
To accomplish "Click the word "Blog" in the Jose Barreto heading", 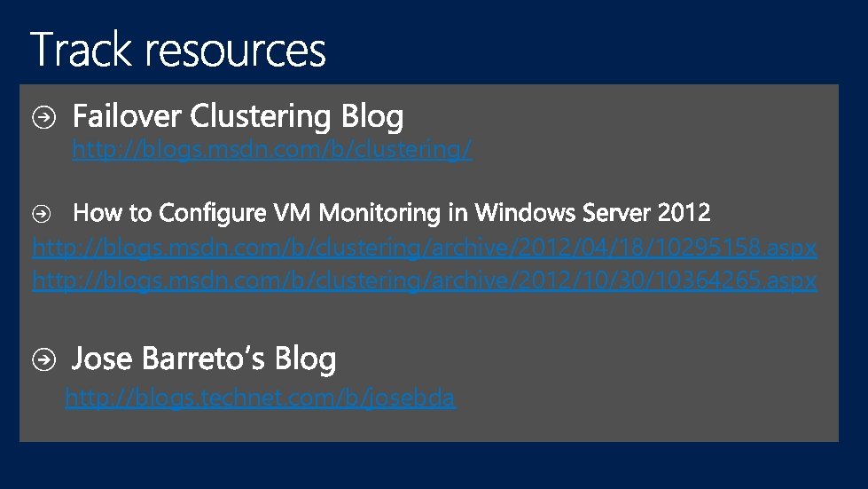I will point(305,360).
